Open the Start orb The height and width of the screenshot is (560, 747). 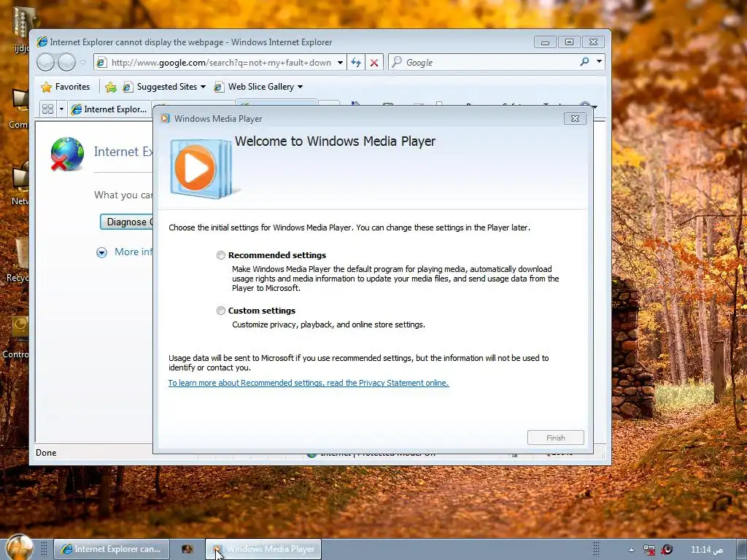tap(20, 547)
